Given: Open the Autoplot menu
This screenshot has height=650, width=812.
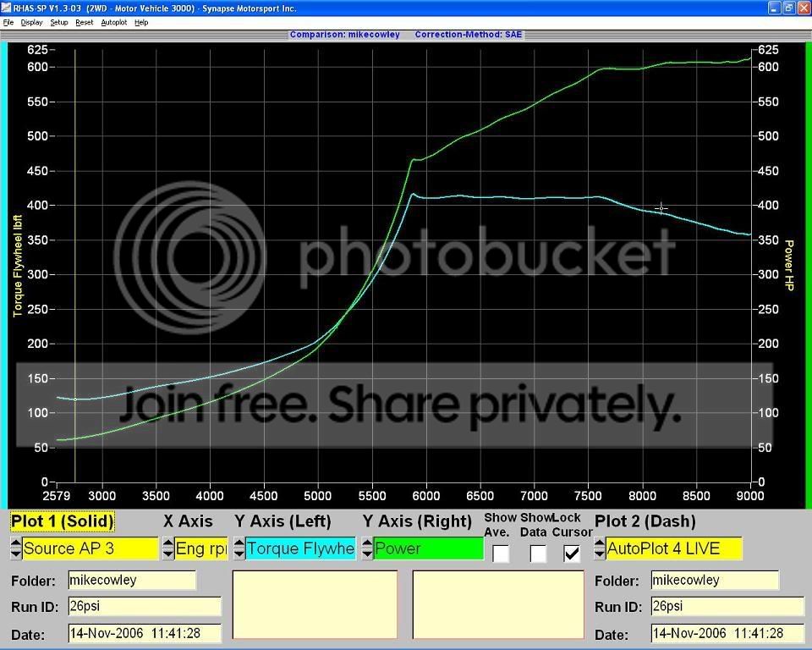Looking at the screenshot, I should pyautogui.click(x=113, y=22).
